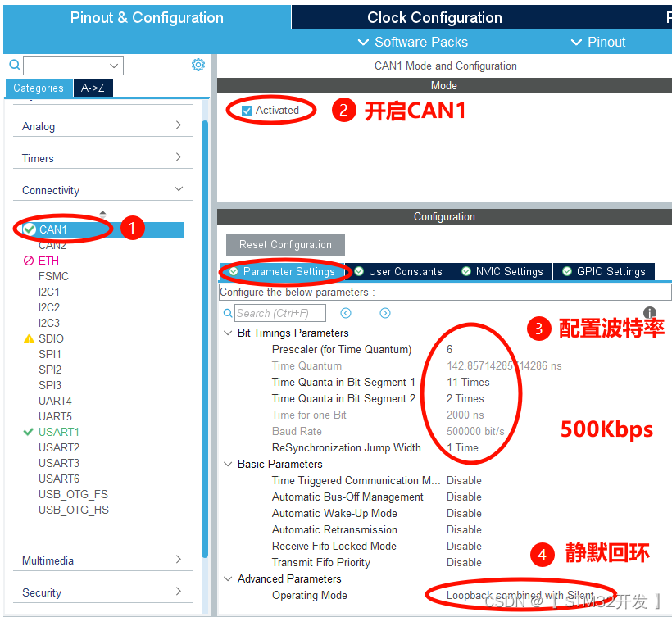Open the Software Packs dropdown menu

point(413,42)
